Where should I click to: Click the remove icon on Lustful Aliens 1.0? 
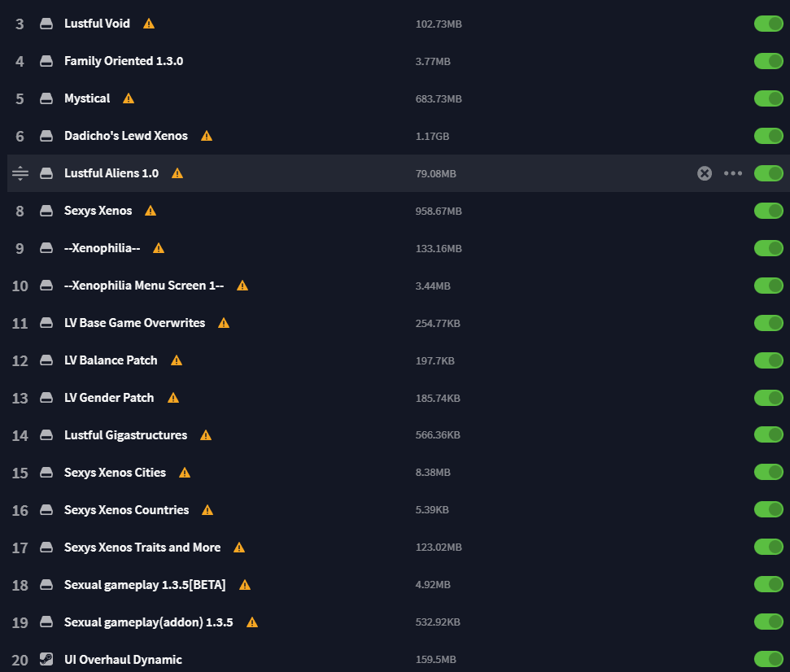tap(705, 173)
